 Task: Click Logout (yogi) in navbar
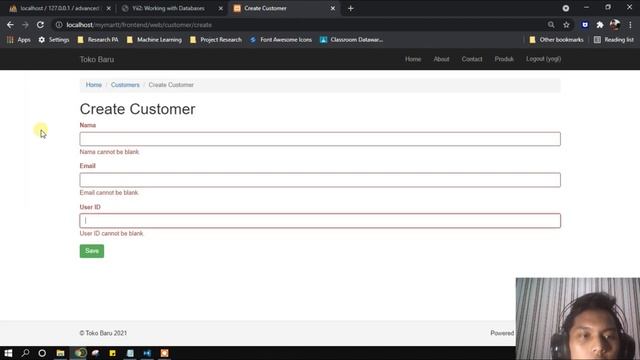click(543, 59)
